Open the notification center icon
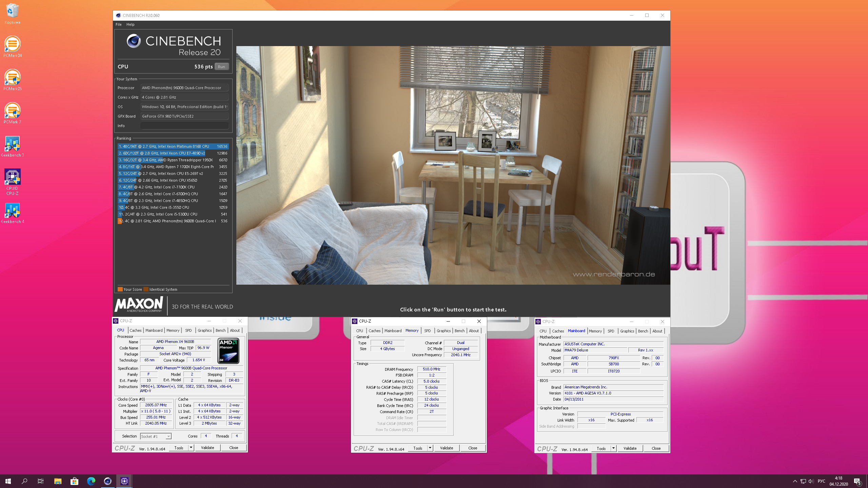 point(857,481)
